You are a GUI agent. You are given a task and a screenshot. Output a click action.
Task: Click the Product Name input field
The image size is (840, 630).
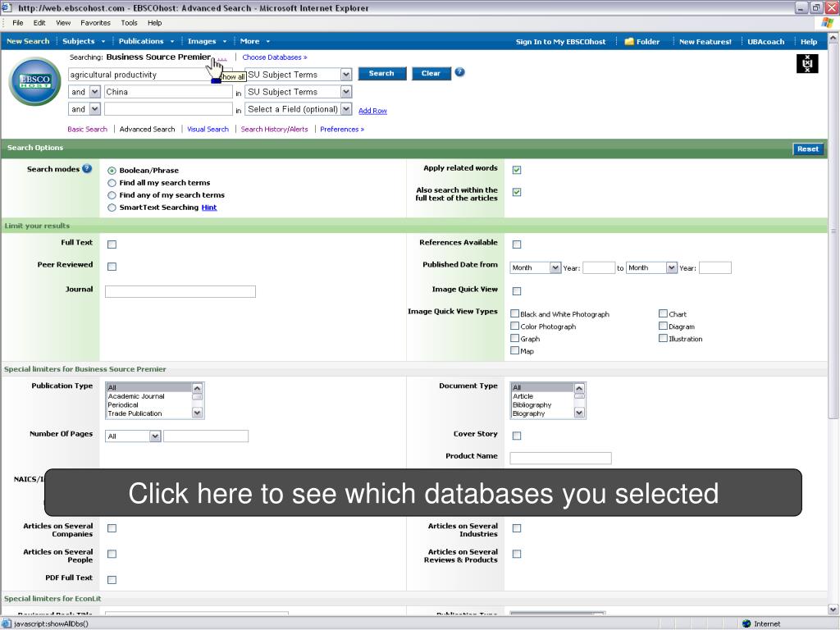tap(560, 458)
